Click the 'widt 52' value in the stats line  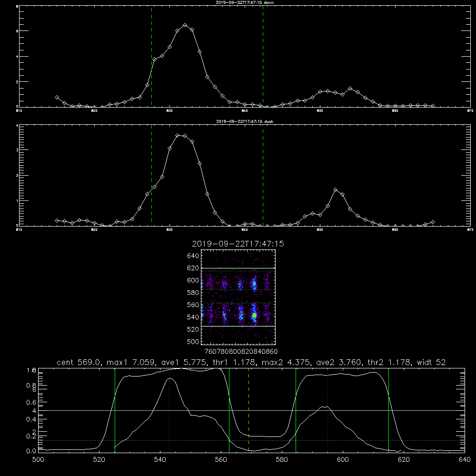(x=431, y=362)
